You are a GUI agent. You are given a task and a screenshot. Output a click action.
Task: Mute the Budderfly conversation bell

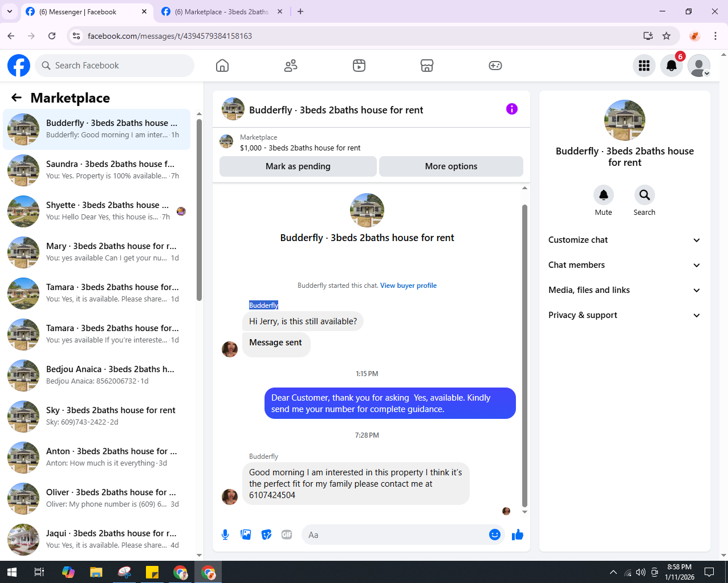[604, 195]
